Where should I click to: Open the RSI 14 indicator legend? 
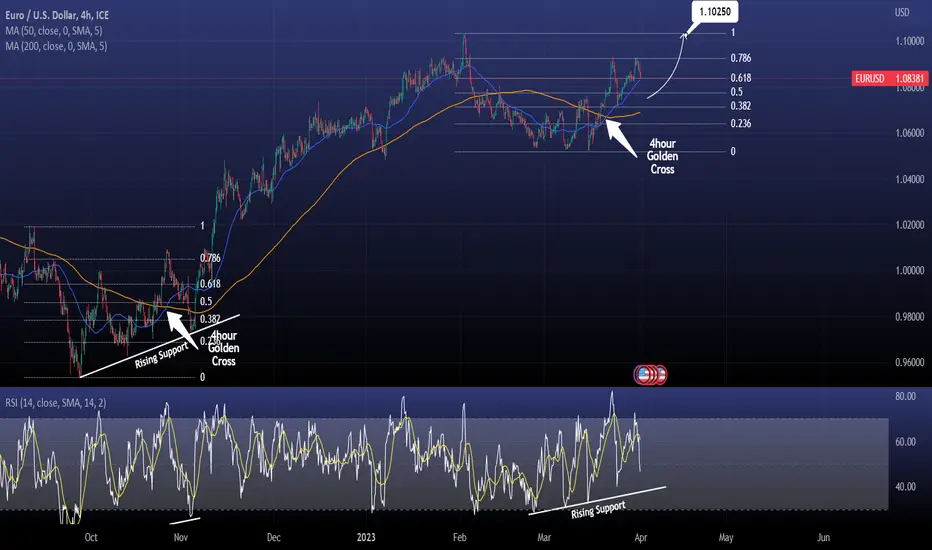tap(56, 403)
